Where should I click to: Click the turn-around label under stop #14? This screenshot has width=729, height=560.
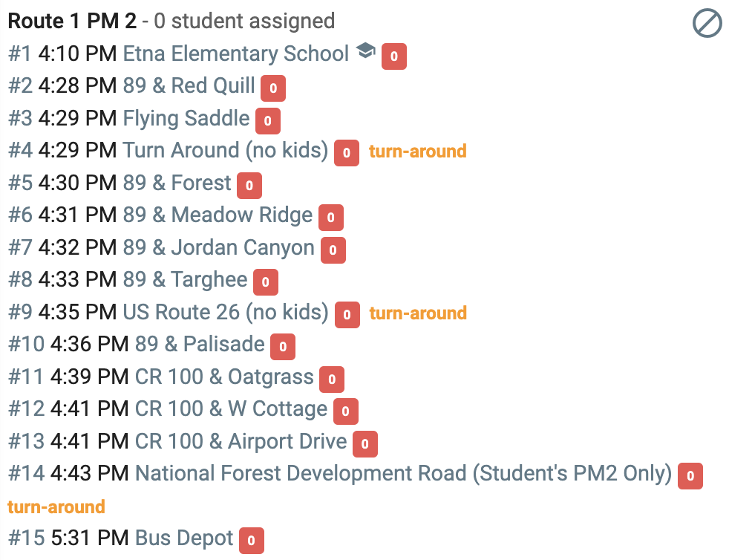(x=56, y=507)
